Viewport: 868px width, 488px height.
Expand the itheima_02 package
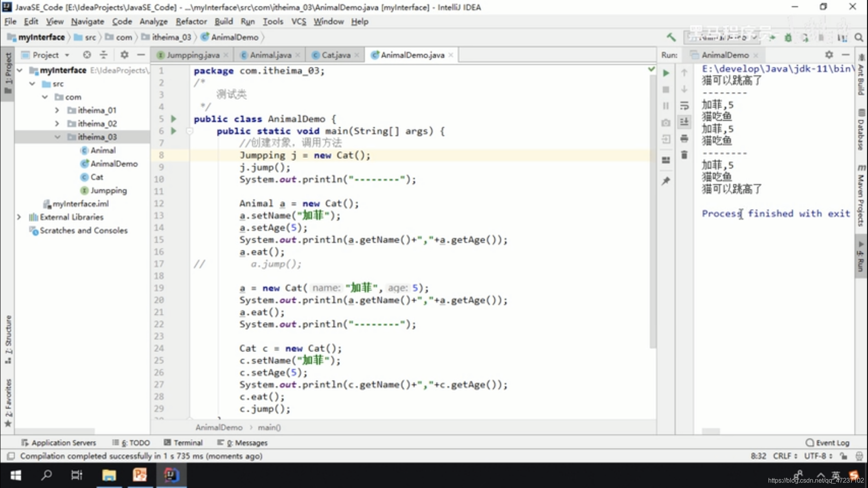[x=57, y=124]
